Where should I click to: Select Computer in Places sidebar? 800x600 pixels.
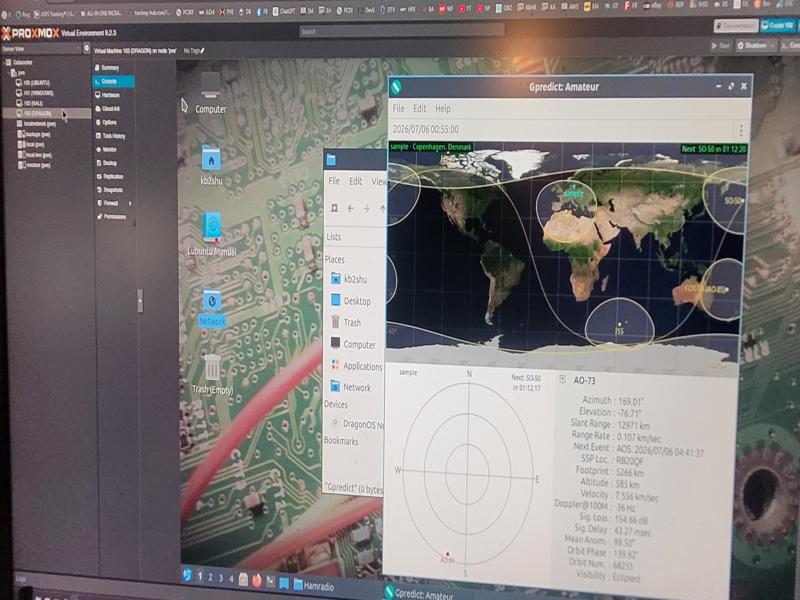(x=353, y=344)
